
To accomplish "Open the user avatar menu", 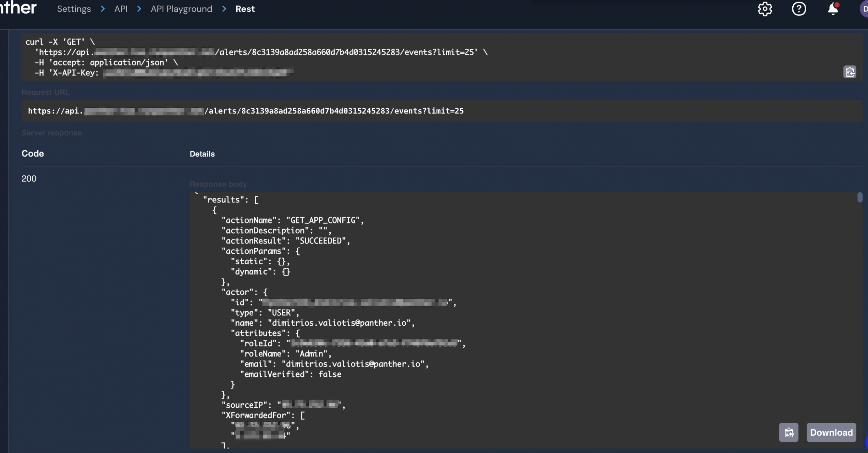I will 864,9.
